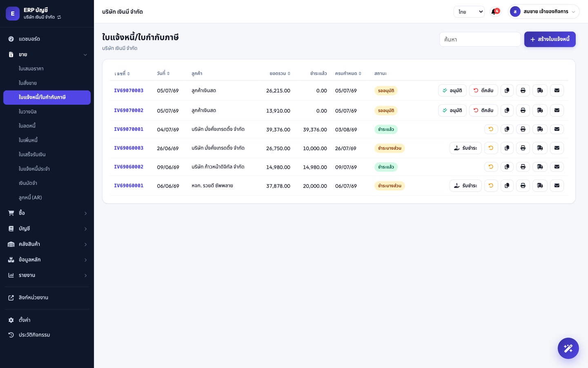This screenshot has height=368, width=588.
Task: Expand the คลังสินค้า sidebar section
Action: pyautogui.click(x=47, y=244)
